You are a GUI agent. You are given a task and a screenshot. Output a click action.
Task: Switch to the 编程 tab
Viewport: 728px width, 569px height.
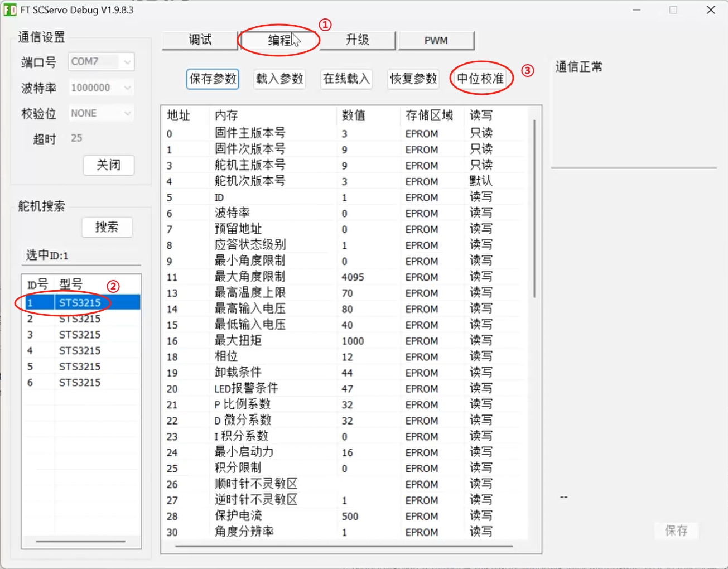pyautogui.click(x=279, y=40)
